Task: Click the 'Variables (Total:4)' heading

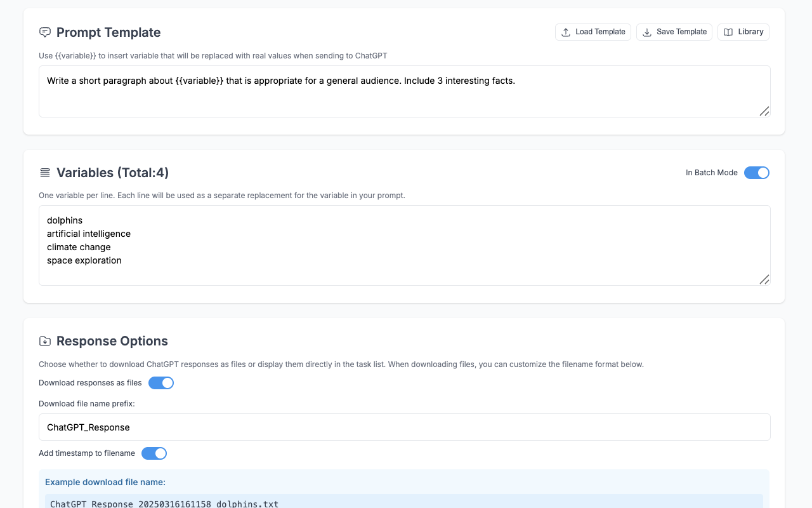Action: click(113, 173)
